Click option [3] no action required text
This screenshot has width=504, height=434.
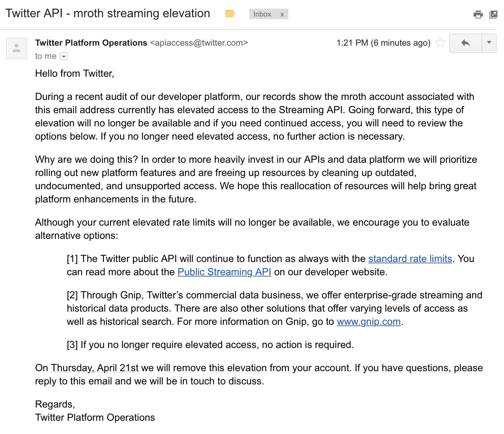point(210,345)
